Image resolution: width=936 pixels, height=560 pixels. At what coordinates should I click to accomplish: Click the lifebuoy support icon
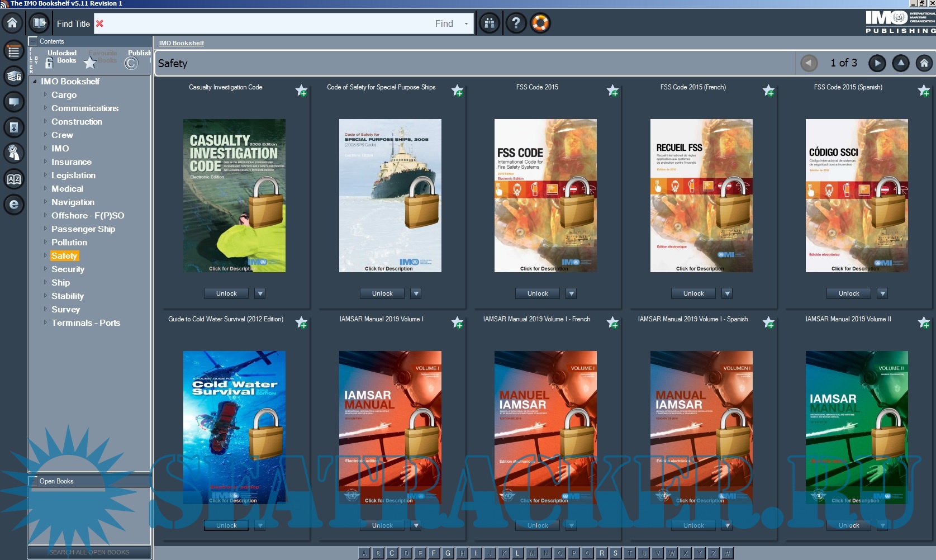(540, 23)
